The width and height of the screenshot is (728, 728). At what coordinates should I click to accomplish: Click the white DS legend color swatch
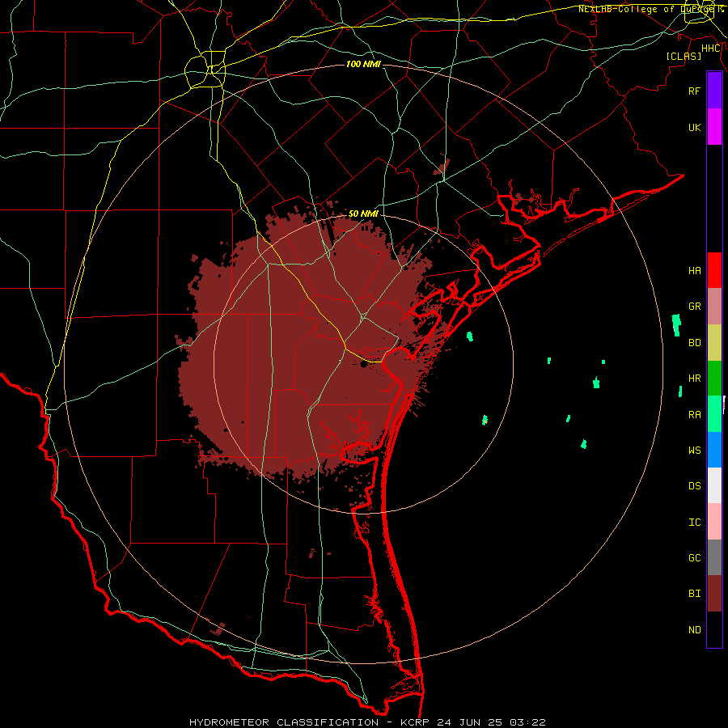coord(714,485)
